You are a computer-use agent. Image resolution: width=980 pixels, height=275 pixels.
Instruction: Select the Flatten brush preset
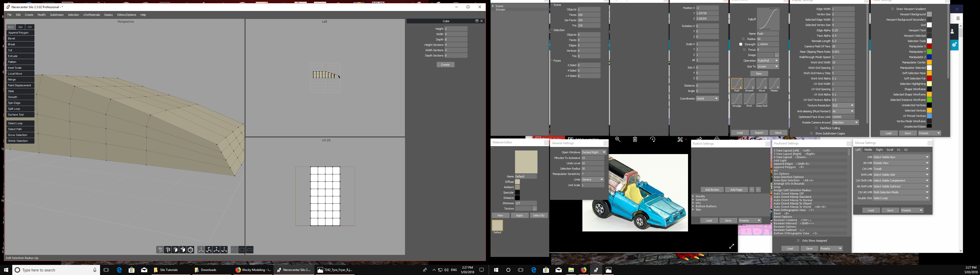[774, 84]
